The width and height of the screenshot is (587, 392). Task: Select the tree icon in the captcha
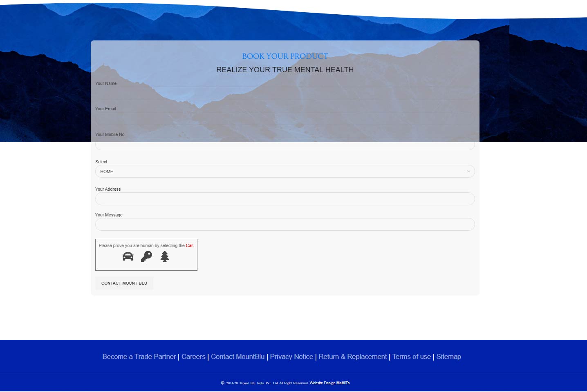coord(165,256)
